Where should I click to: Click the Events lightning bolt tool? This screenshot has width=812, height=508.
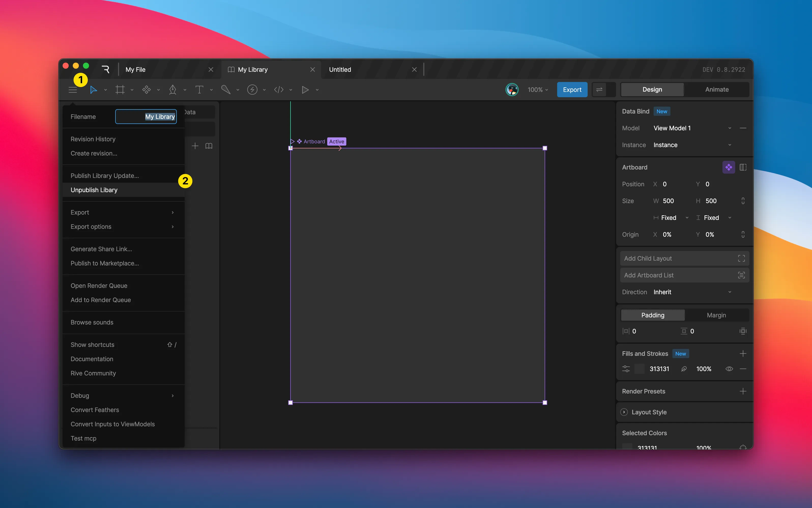coord(252,90)
